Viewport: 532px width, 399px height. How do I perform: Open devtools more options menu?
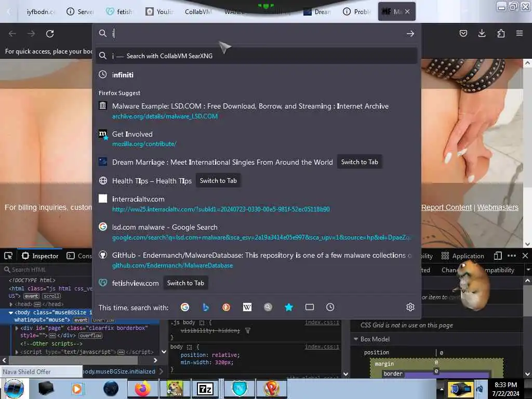pyautogui.click(x=512, y=256)
